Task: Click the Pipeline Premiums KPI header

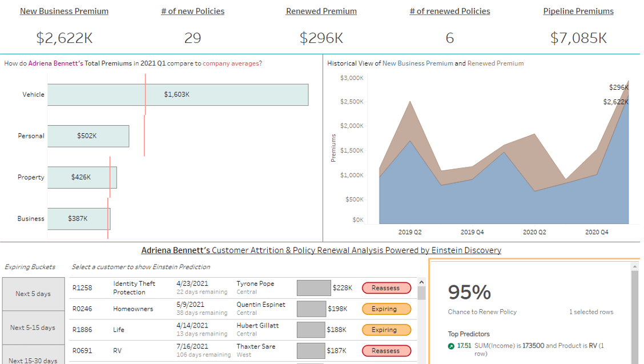Action: pyautogui.click(x=578, y=11)
